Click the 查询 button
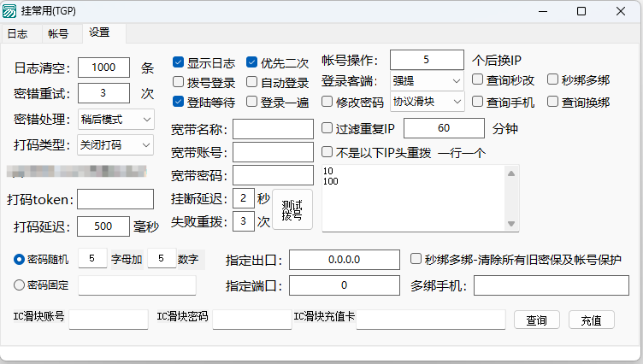This screenshot has width=643, height=364. click(536, 320)
